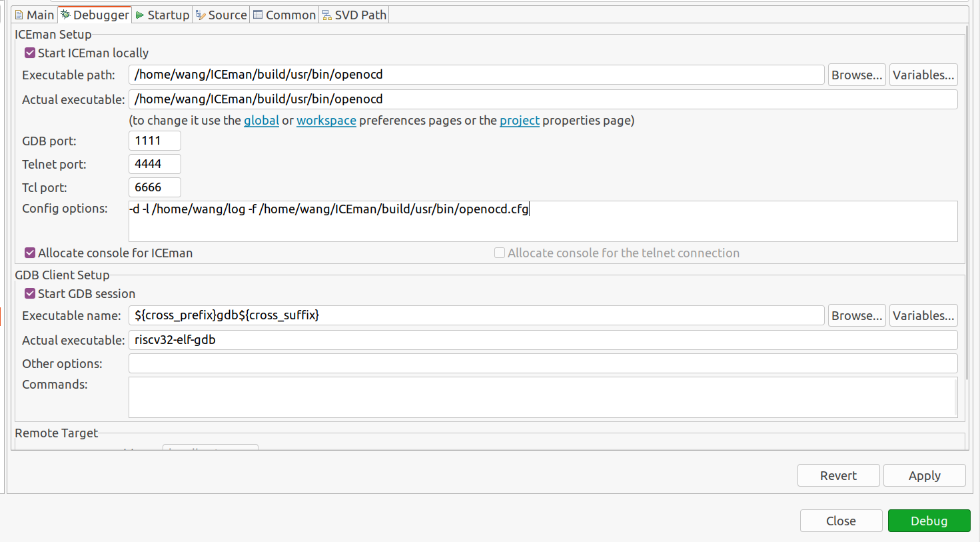Open the SVD Path tab
Screen dimensions: 980x542
click(354, 15)
